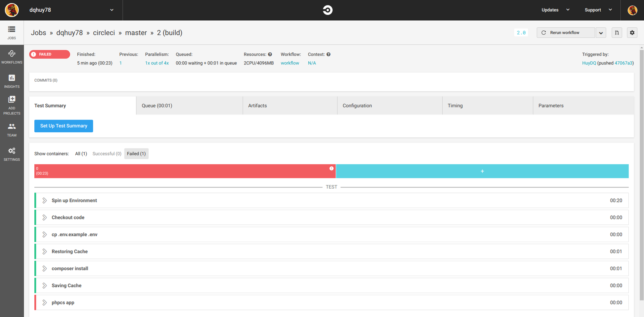The height and width of the screenshot is (317, 644).
Task: Select the red container 0 bar
Action: [x=185, y=171]
